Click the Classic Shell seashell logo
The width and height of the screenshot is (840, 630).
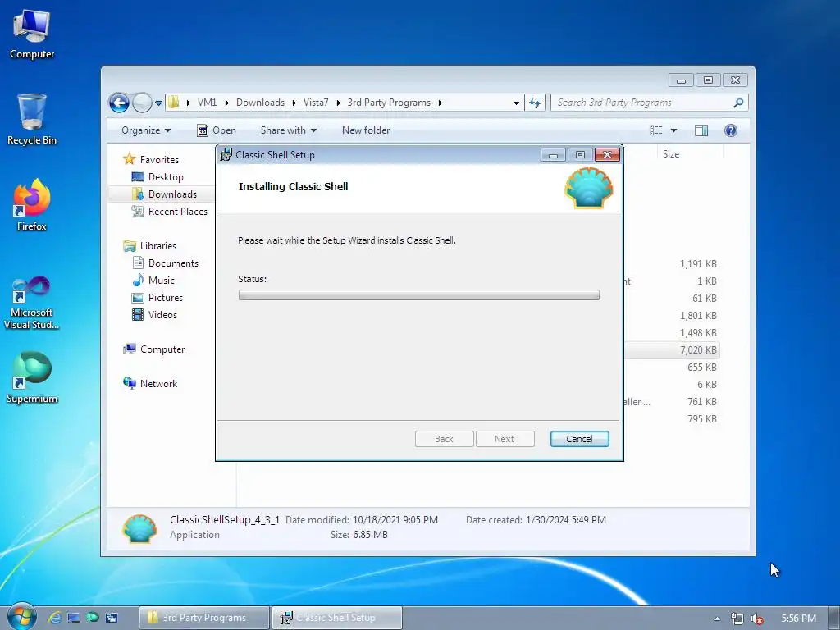point(589,188)
